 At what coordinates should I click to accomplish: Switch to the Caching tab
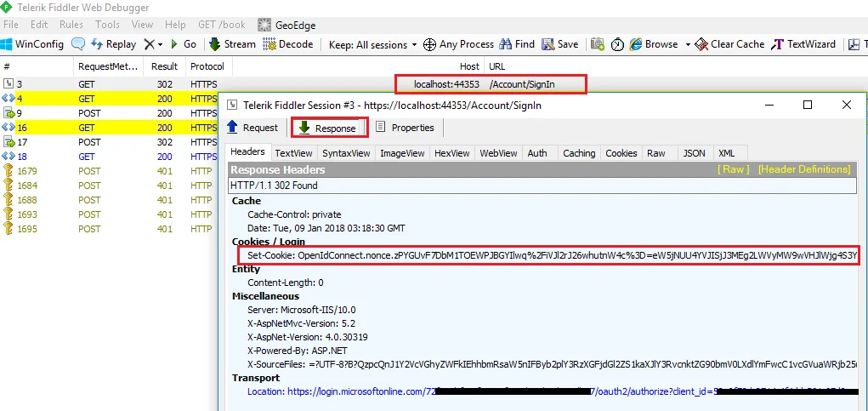point(579,153)
